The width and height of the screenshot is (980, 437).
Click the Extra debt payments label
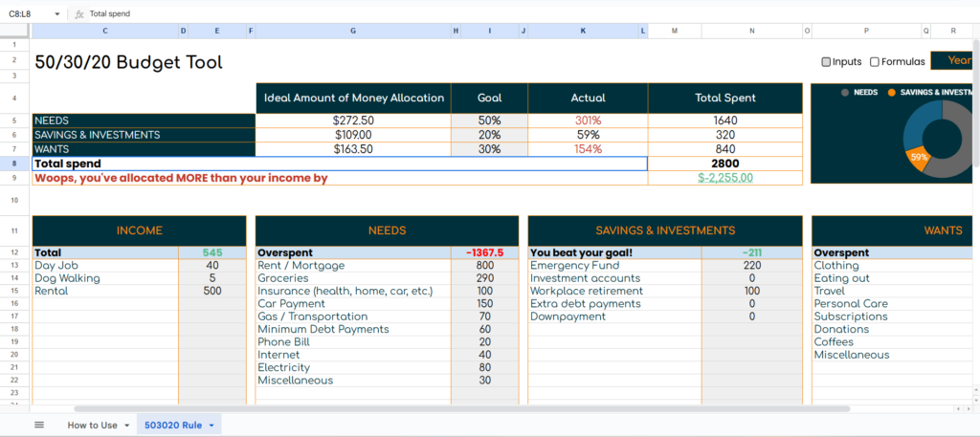pos(586,304)
